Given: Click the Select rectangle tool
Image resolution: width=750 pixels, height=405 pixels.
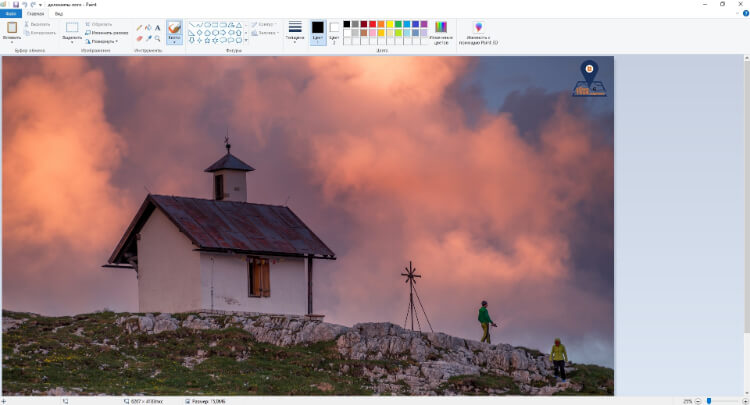Looking at the screenshot, I should [72, 27].
